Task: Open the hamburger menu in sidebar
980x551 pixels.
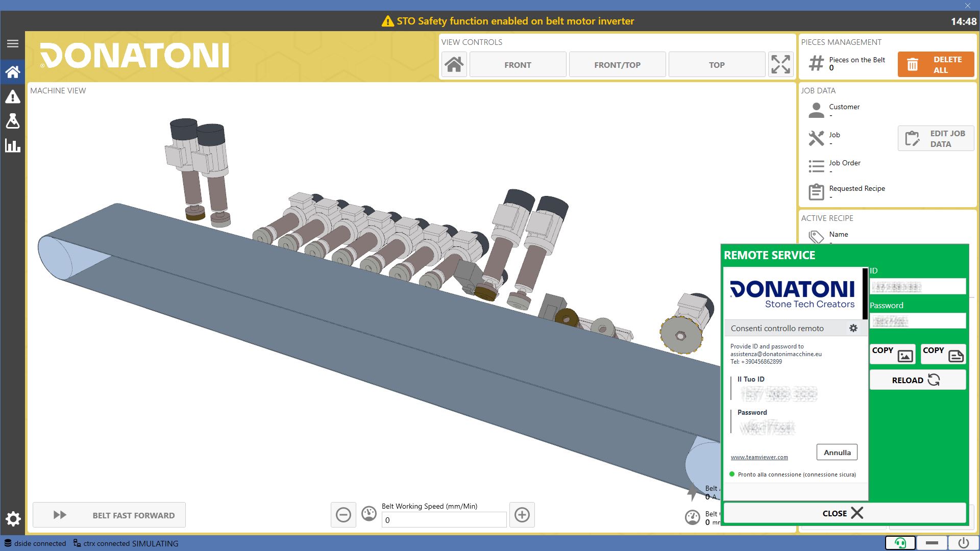Action: click(x=13, y=44)
